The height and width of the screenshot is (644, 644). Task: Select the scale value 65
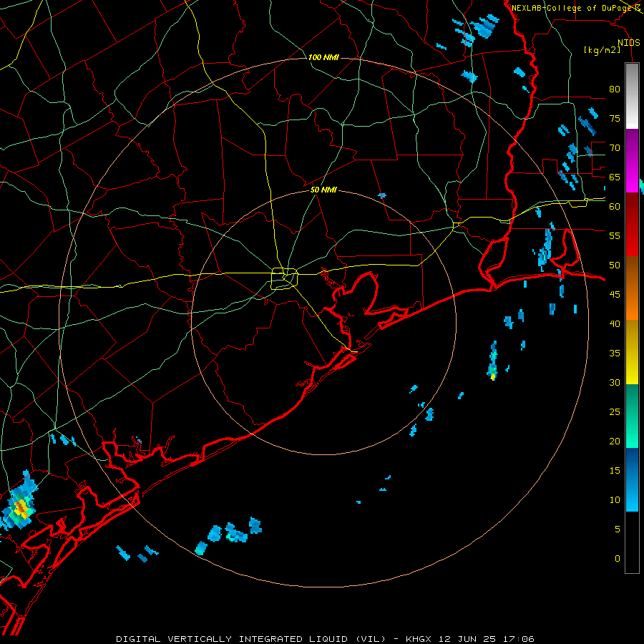[x=615, y=177]
